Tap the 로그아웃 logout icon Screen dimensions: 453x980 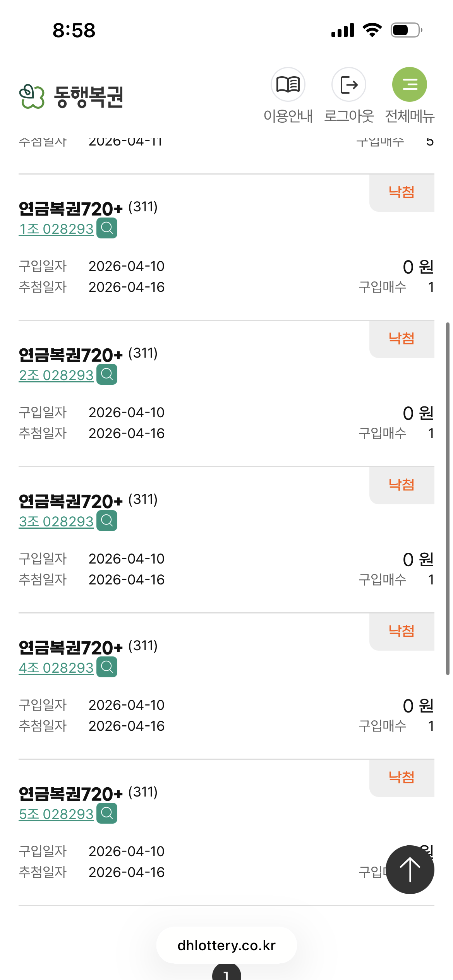349,84
